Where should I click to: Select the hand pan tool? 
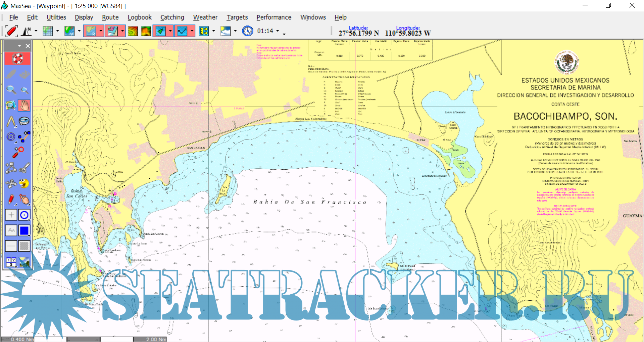click(x=24, y=105)
